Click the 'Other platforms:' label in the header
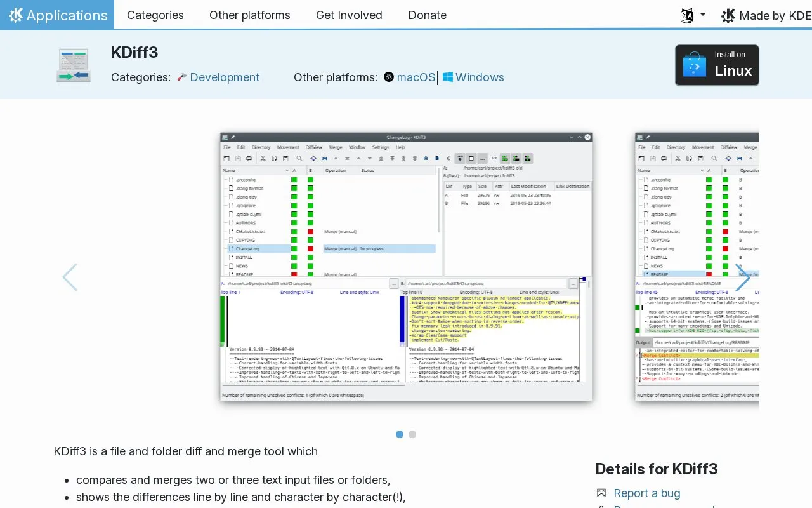This screenshot has width=812, height=508. tap(336, 77)
